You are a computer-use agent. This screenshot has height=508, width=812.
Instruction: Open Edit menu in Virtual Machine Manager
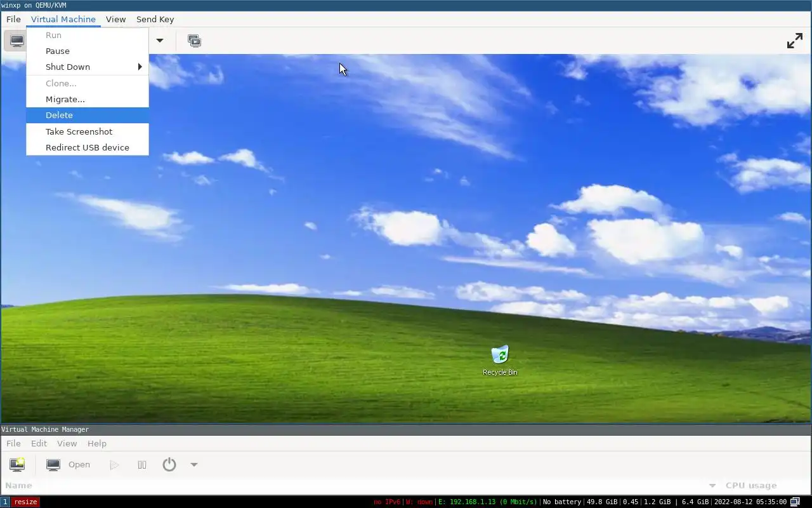point(39,443)
